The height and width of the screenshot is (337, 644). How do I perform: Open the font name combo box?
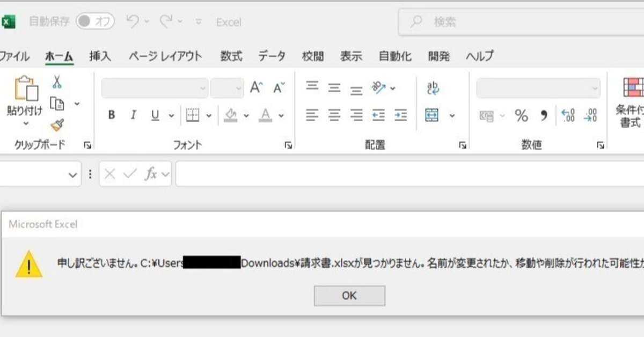pyautogui.click(x=155, y=88)
